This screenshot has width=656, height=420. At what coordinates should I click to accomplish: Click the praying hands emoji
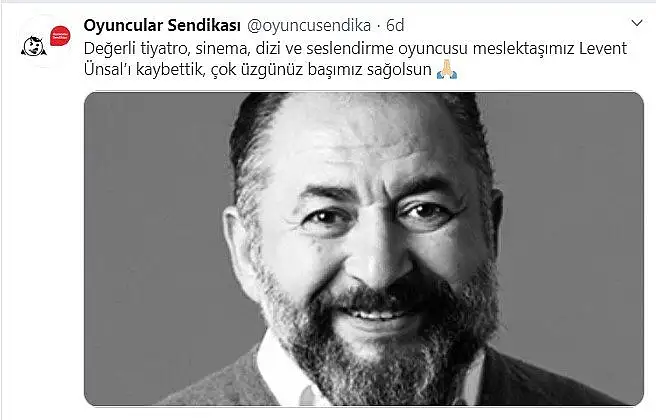click(446, 69)
